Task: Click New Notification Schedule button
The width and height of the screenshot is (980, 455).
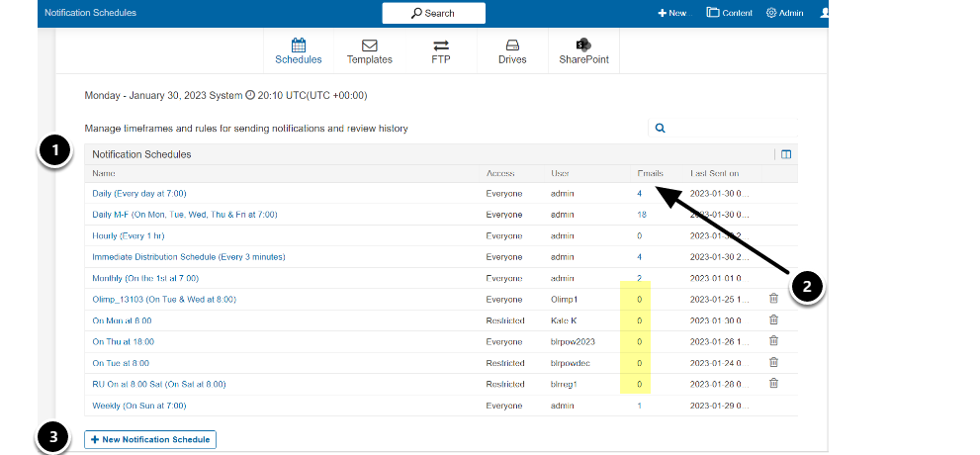Action: tap(149, 439)
